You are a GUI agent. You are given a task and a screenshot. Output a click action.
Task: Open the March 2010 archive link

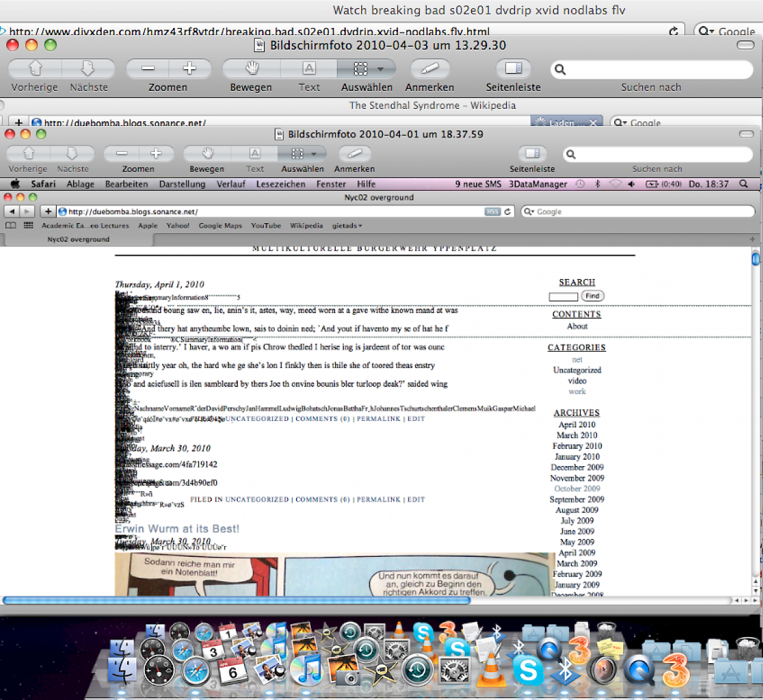[x=577, y=436]
